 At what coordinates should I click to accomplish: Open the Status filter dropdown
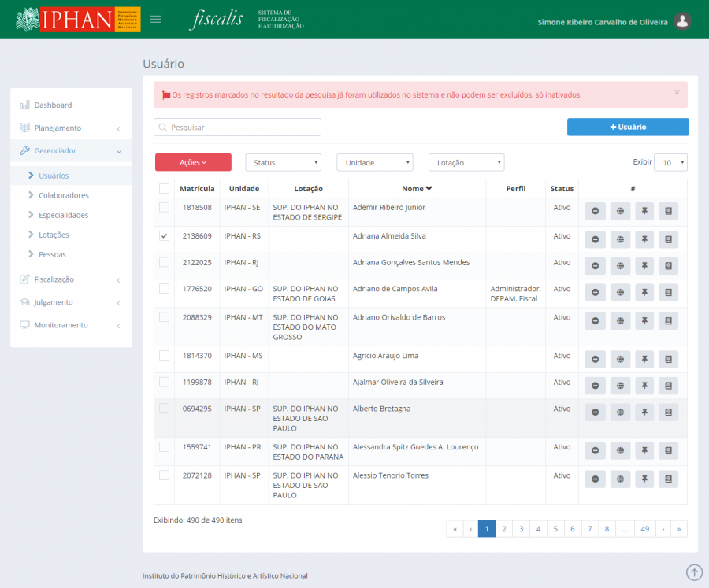coord(283,162)
